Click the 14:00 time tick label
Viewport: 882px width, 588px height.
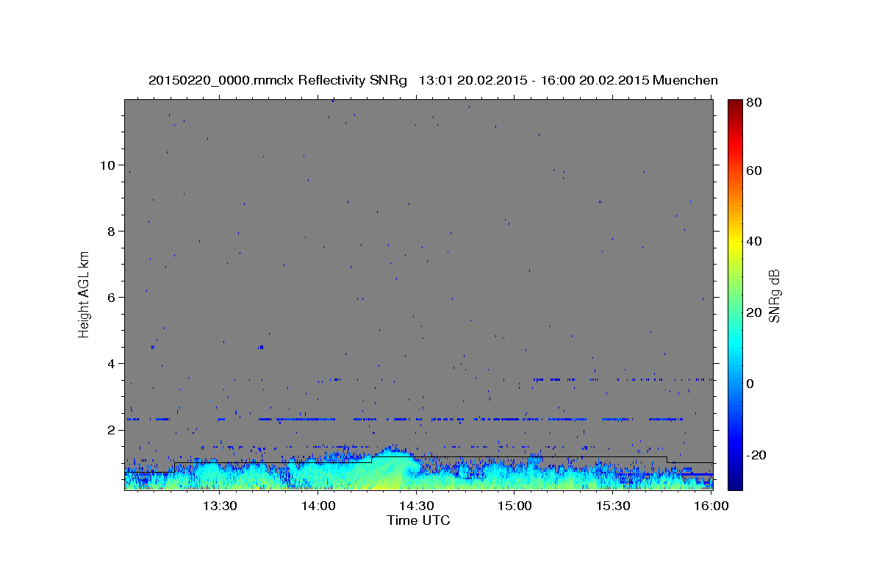[319, 506]
